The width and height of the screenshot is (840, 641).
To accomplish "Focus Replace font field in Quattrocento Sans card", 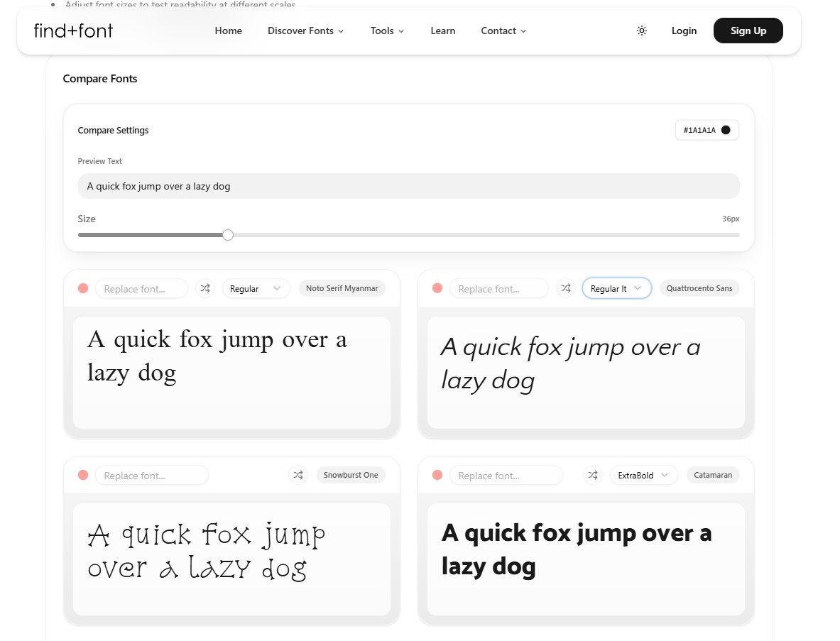I will coord(498,289).
